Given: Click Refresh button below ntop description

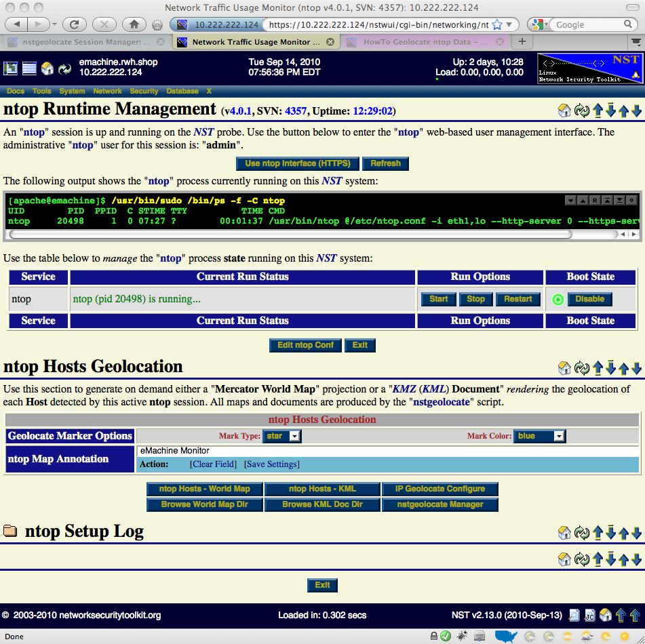Looking at the screenshot, I should (x=385, y=163).
